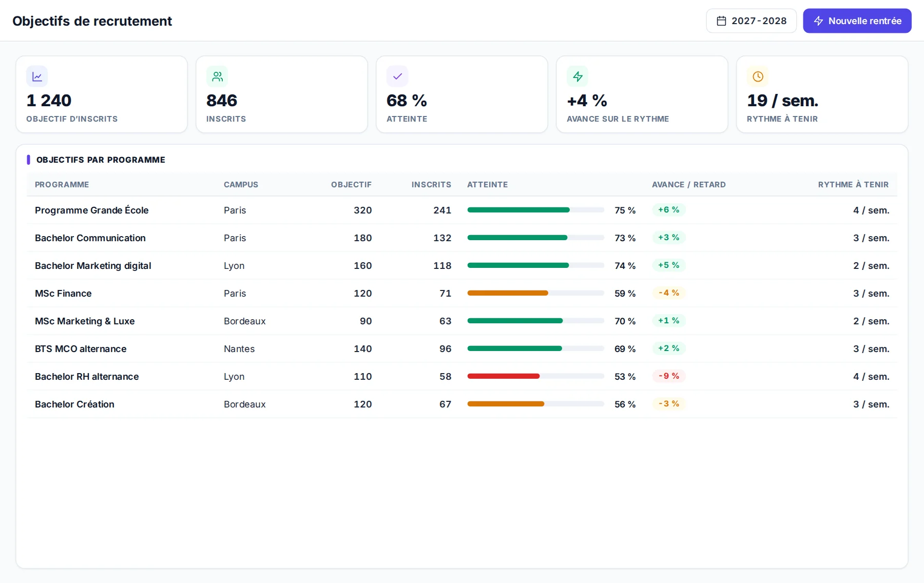Screen dimensions: 924x583
Task: Click the +6 % badge for Programme Grande École
Action: pyautogui.click(x=668, y=210)
